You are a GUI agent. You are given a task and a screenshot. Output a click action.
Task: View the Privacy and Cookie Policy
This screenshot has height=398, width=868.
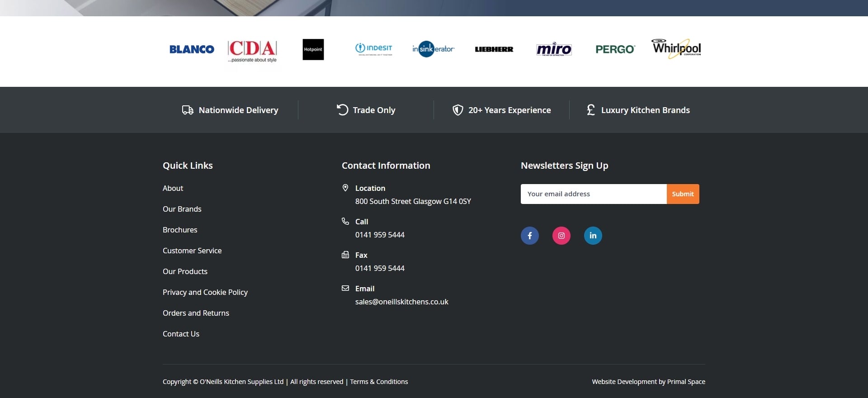(x=205, y=292)
